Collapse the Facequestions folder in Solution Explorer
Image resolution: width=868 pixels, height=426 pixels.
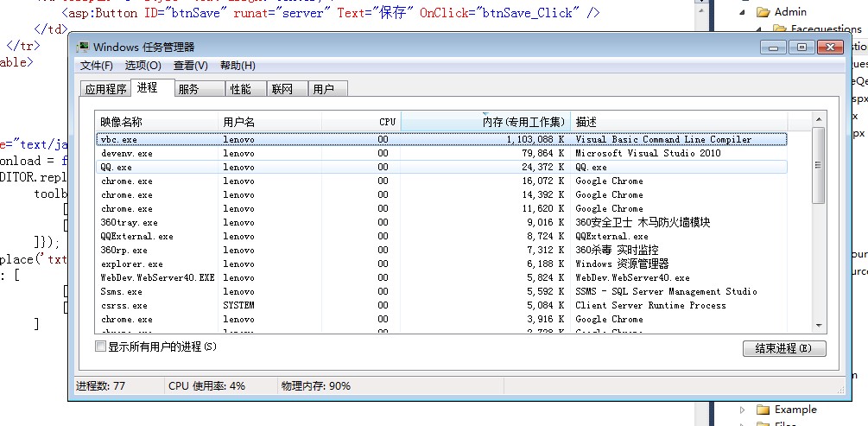click(759, 29)
